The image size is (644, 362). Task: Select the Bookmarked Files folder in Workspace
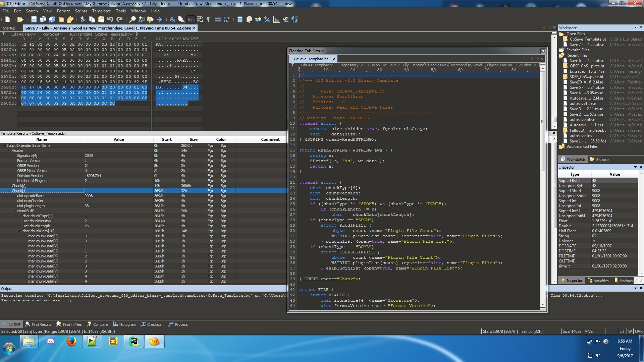582,146
